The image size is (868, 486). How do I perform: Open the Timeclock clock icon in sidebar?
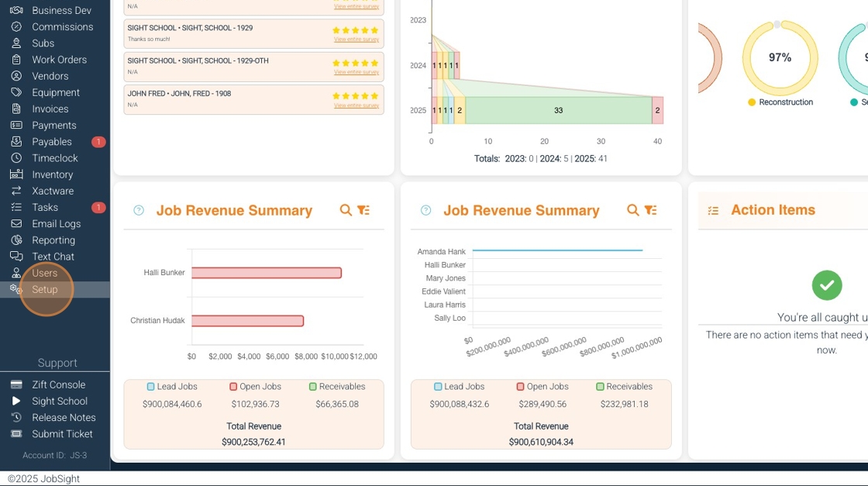click(x=16, y=158)
